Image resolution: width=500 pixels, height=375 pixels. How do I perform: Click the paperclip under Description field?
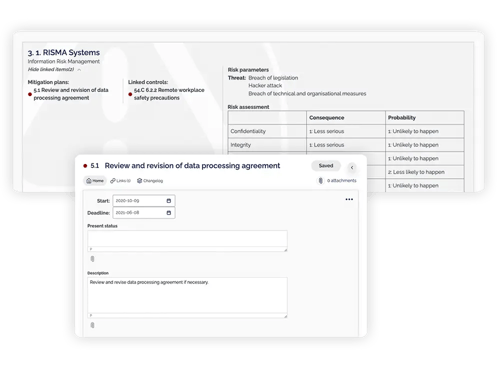click(92, 325)
